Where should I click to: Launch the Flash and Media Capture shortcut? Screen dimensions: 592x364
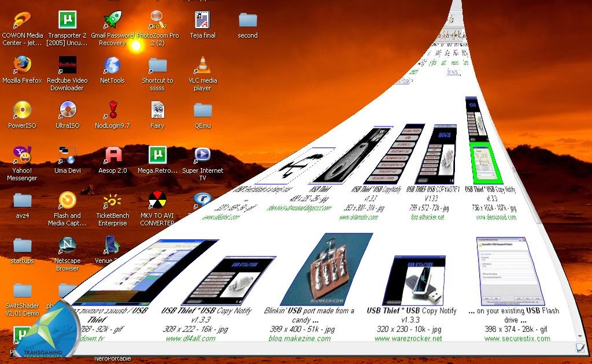pyautogui.click(x=67, y=200)
